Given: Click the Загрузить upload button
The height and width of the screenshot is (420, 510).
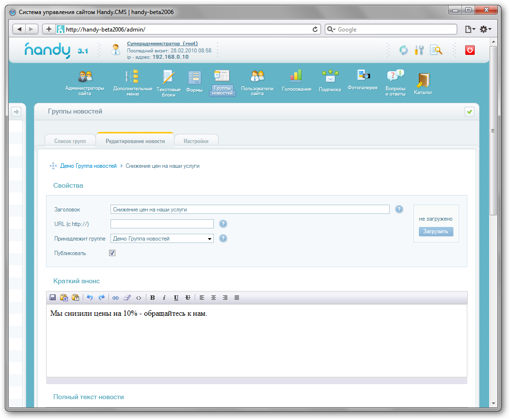Looking at the screenshot, I should pos(436,232).
